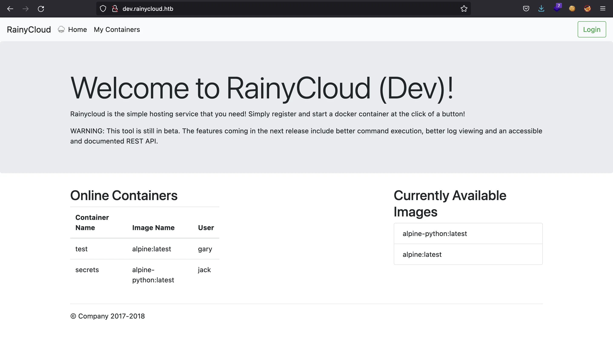Click the green Login button
This screenshot has height=364, width=613.
[x=592, y=29]
